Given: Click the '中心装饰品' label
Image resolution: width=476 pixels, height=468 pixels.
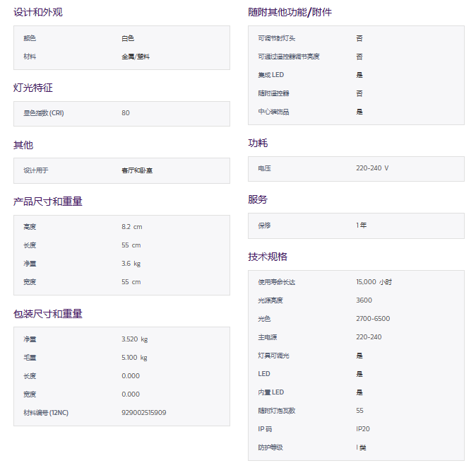Looking at the screenshot, I should (x=273, y=112).
